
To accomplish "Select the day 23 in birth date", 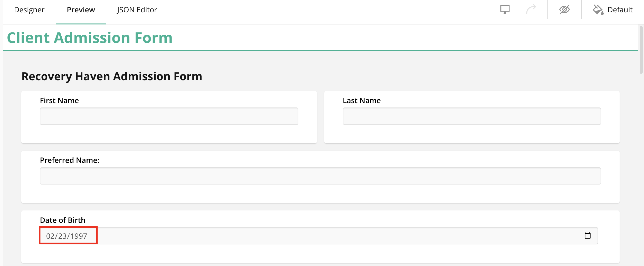I will 62,236.
